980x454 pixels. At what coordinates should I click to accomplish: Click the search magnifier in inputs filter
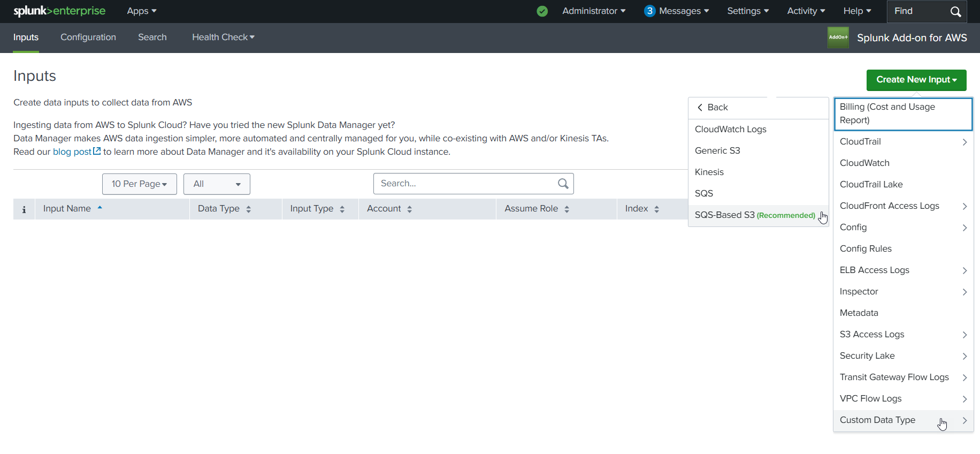pos(563,184)
